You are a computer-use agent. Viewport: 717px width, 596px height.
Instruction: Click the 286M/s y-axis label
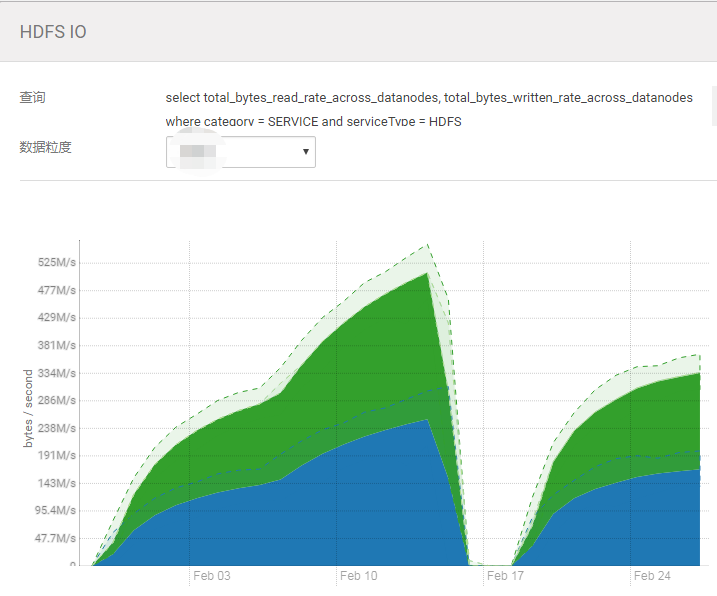(57, 400)
